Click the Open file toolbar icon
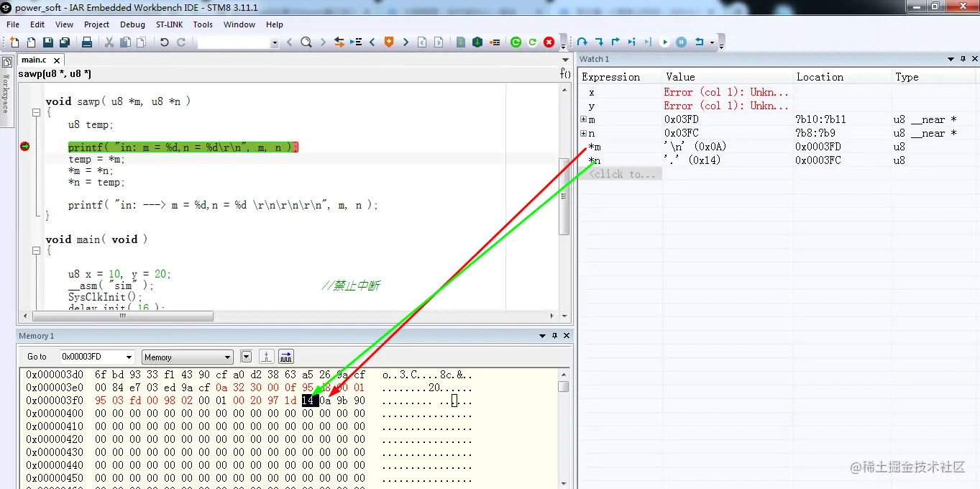The image size is (980, 489). coord(31,42)
